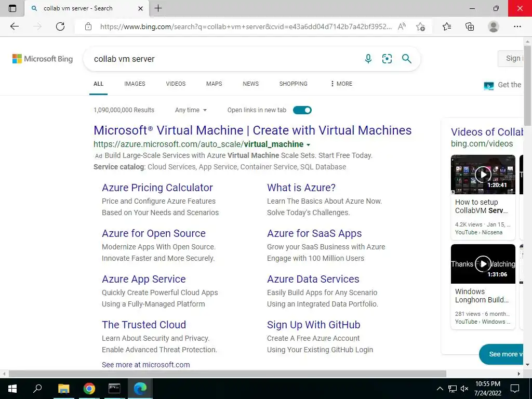Click the horizontal scrollbar at the bottom
The height and width of the screenshot is (399, 532).
click(228, 374)
